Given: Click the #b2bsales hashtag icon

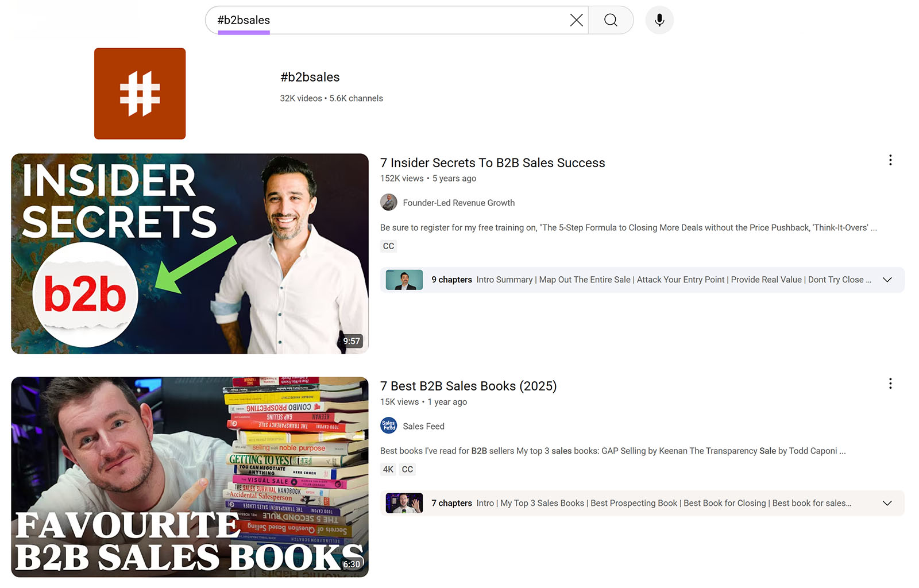Looking at the screenshot, I should point(140,93).
